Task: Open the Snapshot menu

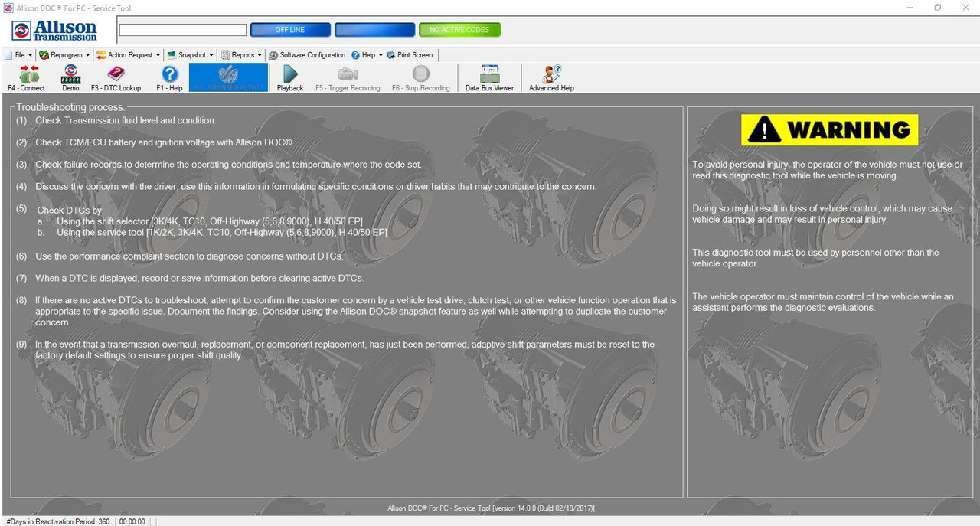Action: (x=190, y=55)
